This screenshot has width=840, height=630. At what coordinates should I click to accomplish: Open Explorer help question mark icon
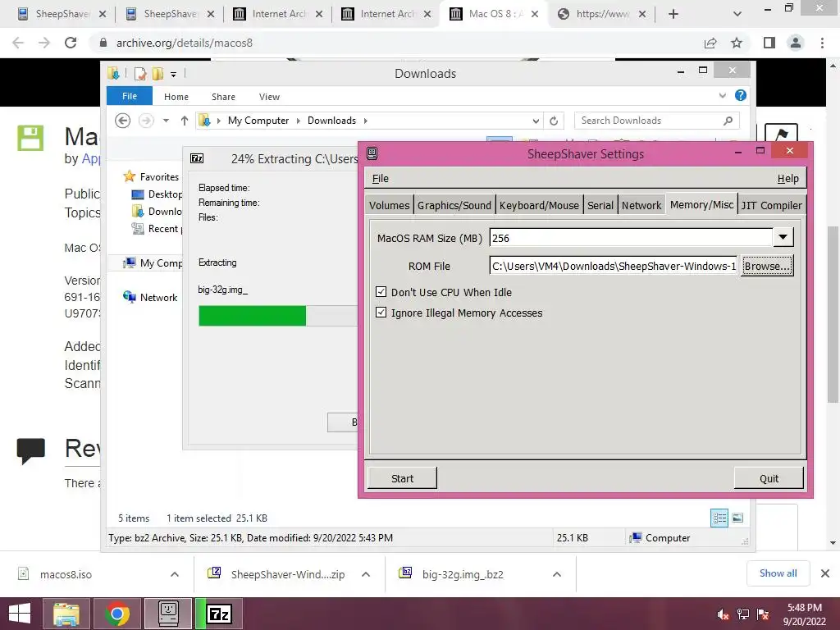pos(741,95)
